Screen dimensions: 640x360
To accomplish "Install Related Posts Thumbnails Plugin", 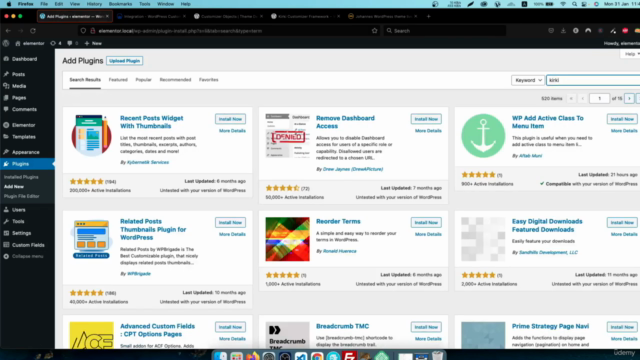I will point(230,222).
